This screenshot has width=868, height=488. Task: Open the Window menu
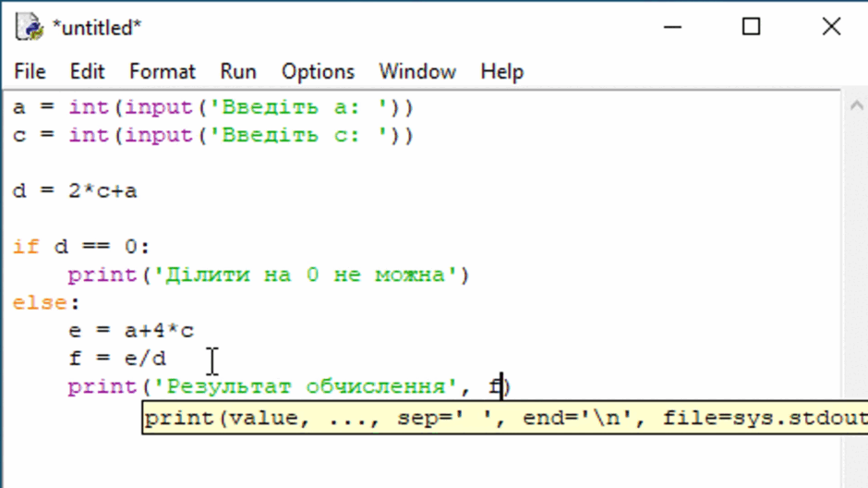pos(417,71)
